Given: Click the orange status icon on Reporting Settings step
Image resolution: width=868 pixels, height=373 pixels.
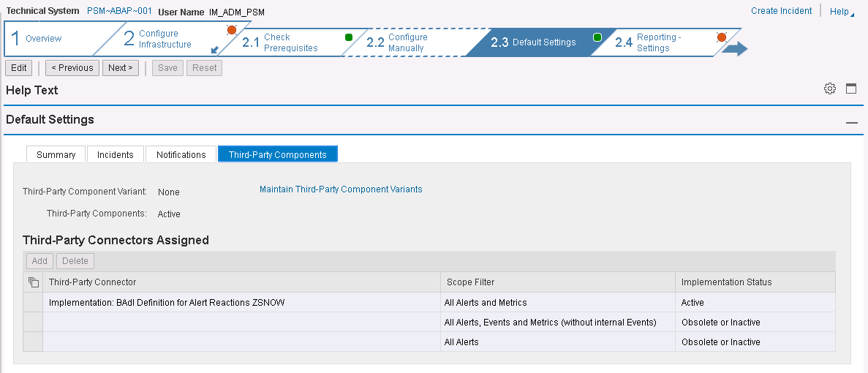Looking at the screenshot, I should point(721,37).
